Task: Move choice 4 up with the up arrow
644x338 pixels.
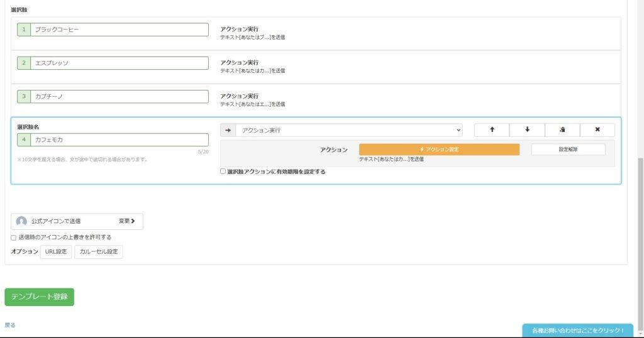Action: (x=491, y=130)
